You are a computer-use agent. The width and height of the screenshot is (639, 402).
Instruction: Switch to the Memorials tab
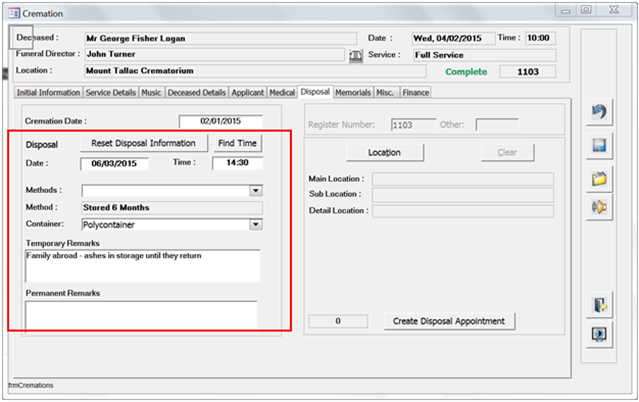tap(352, 92)
